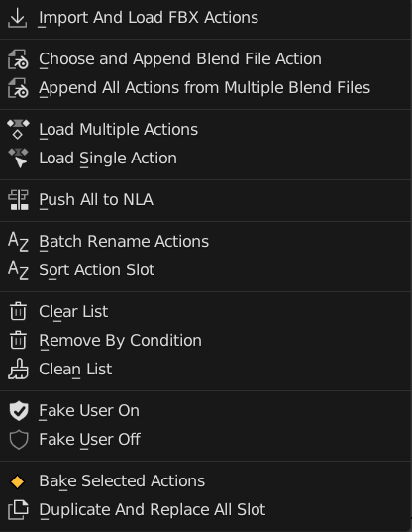Click the trash icon next to Clear List

(x=18, y=311)
